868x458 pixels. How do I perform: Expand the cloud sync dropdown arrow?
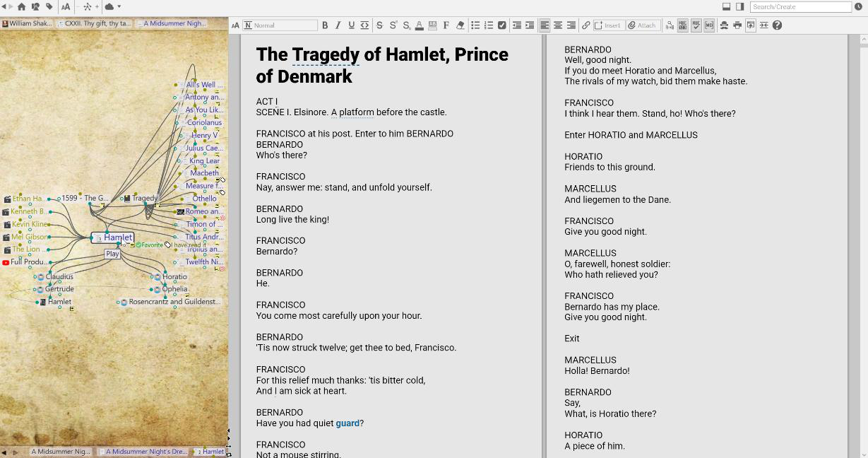click(119, 6)
